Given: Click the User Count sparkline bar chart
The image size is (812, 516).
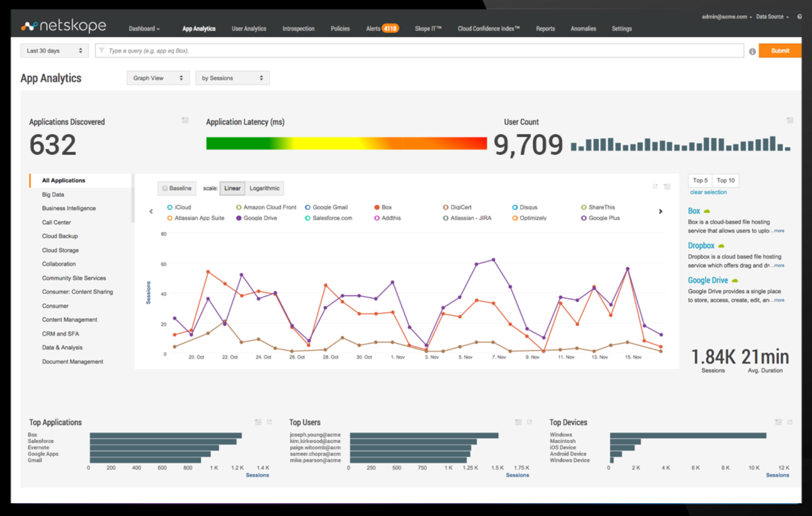Looking at the screenshot, I should pyautogui.click(x=680, y=143).
